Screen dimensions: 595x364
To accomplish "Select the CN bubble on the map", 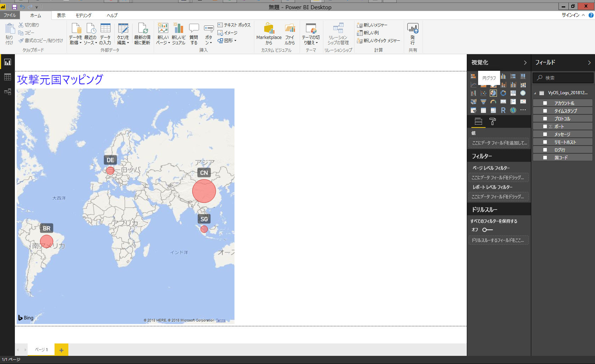I will click(x=204, y=191).
